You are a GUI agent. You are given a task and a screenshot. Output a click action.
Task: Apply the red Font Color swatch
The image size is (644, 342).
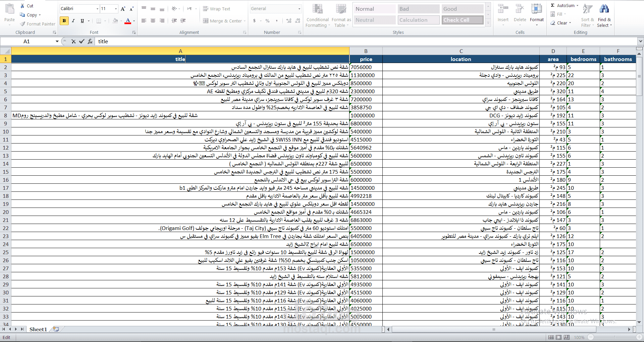pos(128,21)
